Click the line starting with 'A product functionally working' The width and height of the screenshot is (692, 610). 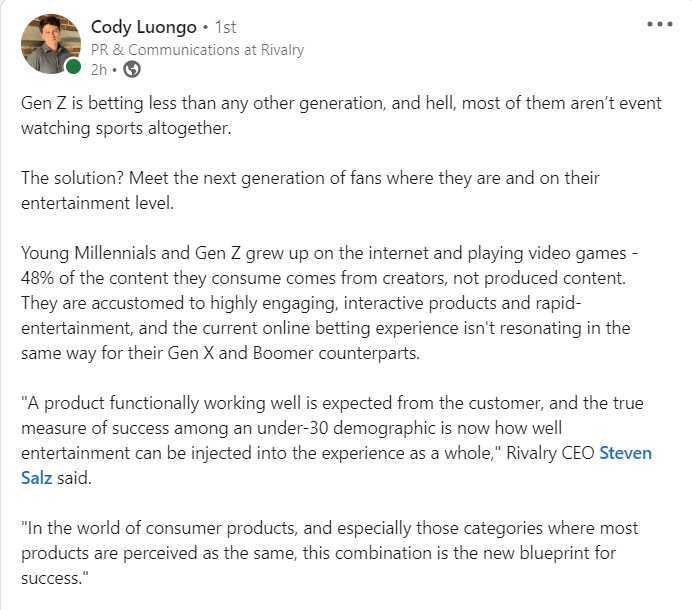(332, 403)
